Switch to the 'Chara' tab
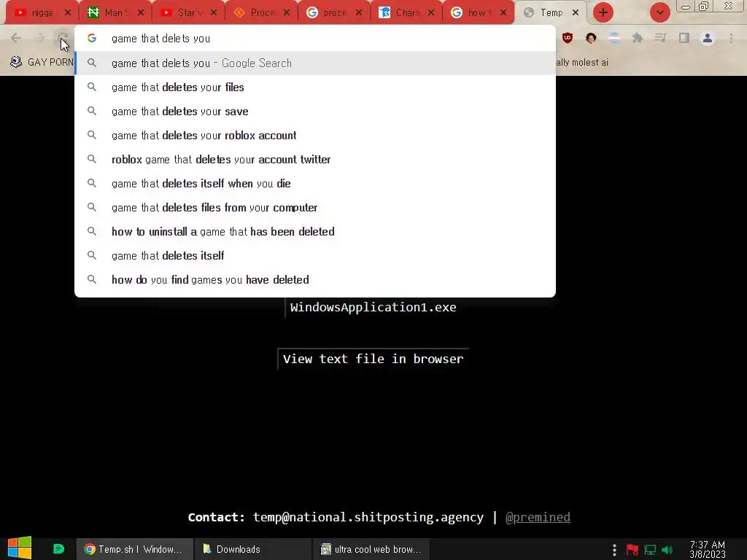This screenshot has height=560, width=747. pyautogui.click(x=407, y=13)
